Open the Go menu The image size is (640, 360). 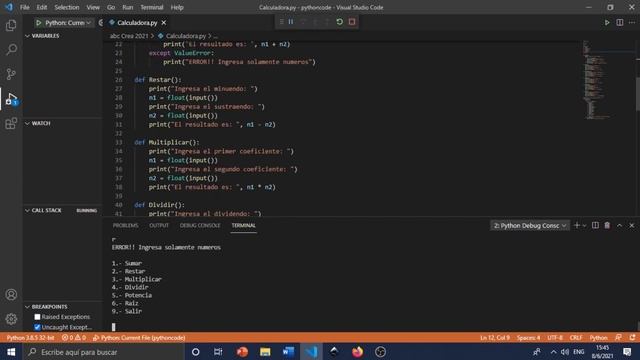tap(111, 7)
